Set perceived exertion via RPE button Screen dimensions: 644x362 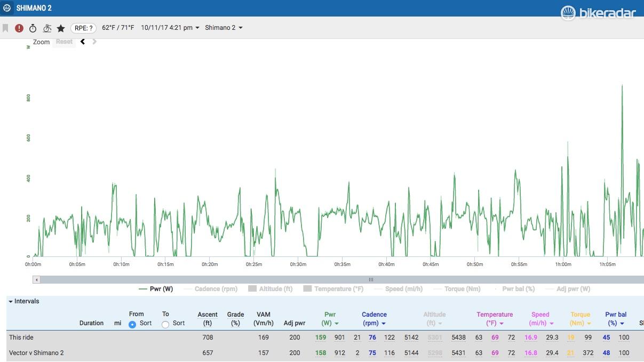click(83, 28)
